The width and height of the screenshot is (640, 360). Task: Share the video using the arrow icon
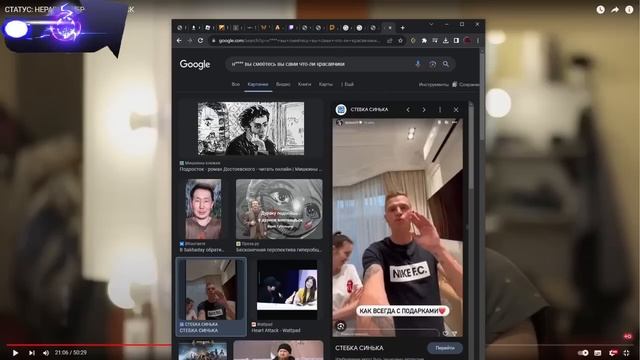[x=615, y=9]
